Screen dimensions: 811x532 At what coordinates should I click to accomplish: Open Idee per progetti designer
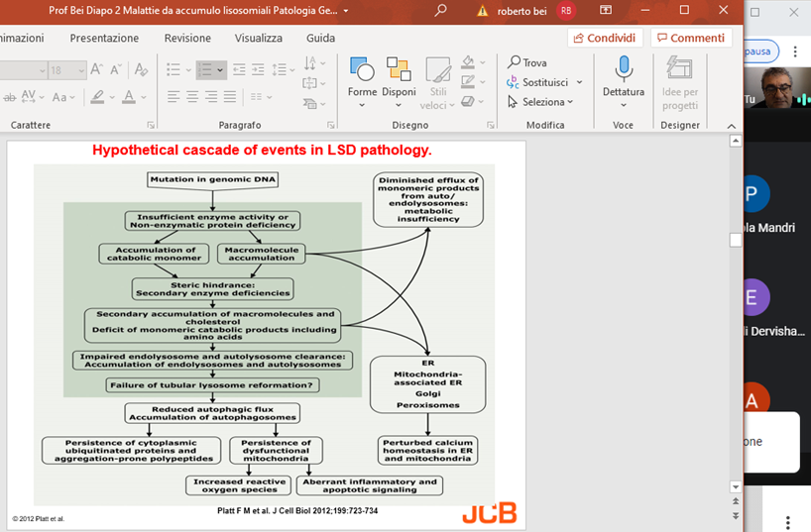679,84
